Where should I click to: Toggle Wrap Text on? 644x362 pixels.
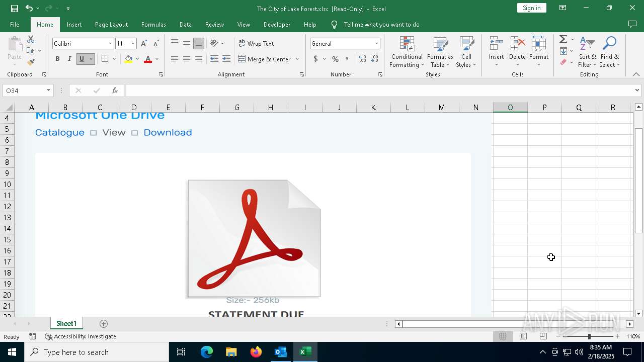click(257, 43)
